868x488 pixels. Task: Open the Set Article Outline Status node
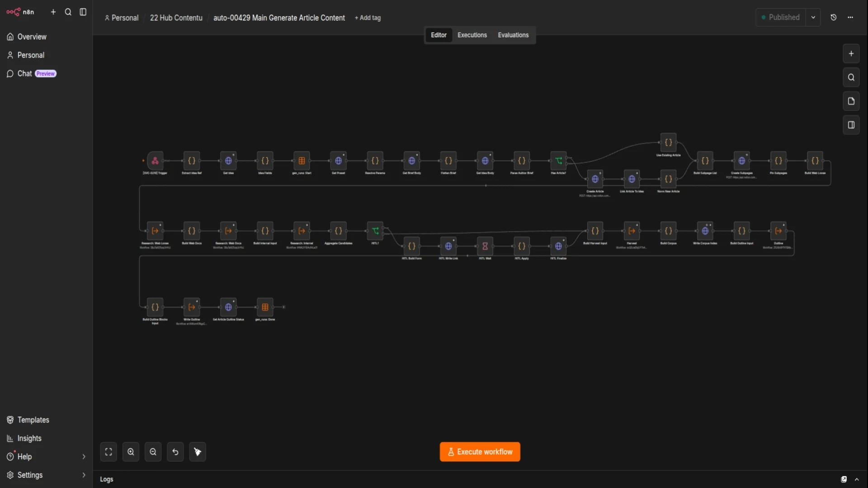(228, 307)
